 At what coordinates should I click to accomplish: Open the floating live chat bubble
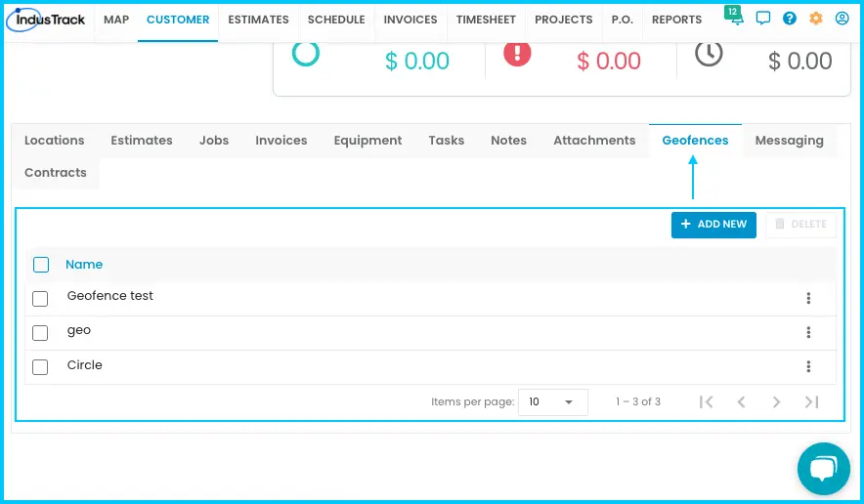coord(824,469)
